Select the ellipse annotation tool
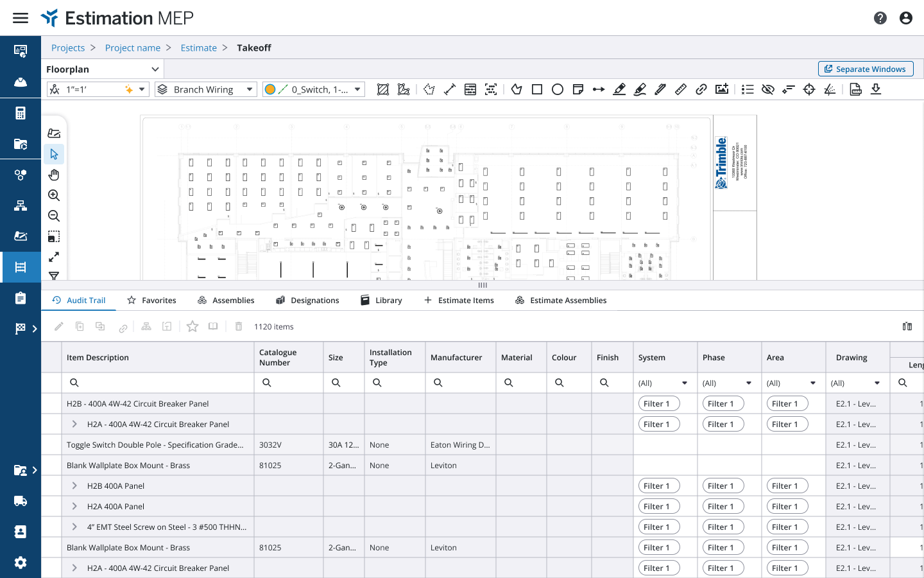Image resolution: width=924 pixels, height=578 pixels. pyautogui.click(x=557, y=89)
